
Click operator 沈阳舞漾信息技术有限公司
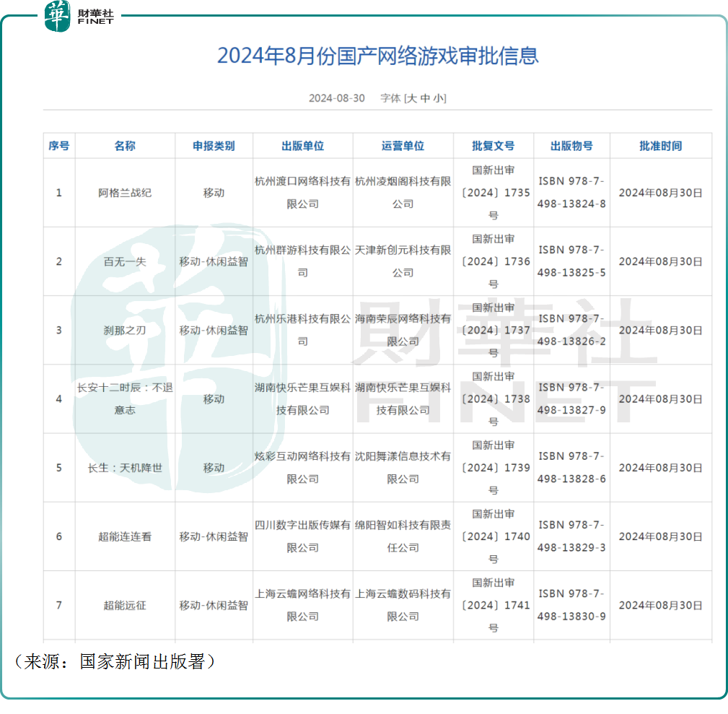point(403,468)
